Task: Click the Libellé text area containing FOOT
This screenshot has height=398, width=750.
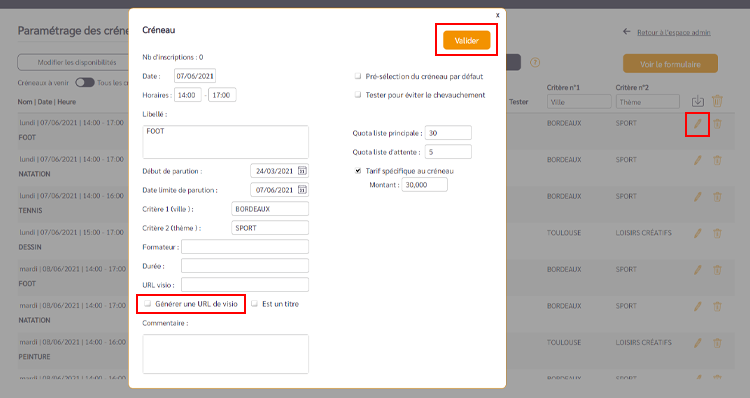Action: point(225,142)
